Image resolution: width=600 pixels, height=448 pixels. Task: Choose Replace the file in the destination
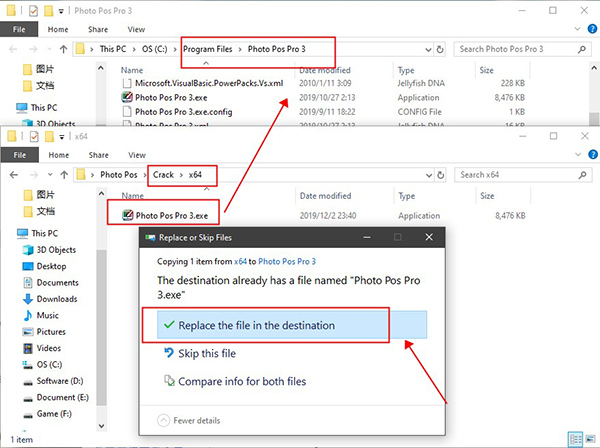coord(292,325)
